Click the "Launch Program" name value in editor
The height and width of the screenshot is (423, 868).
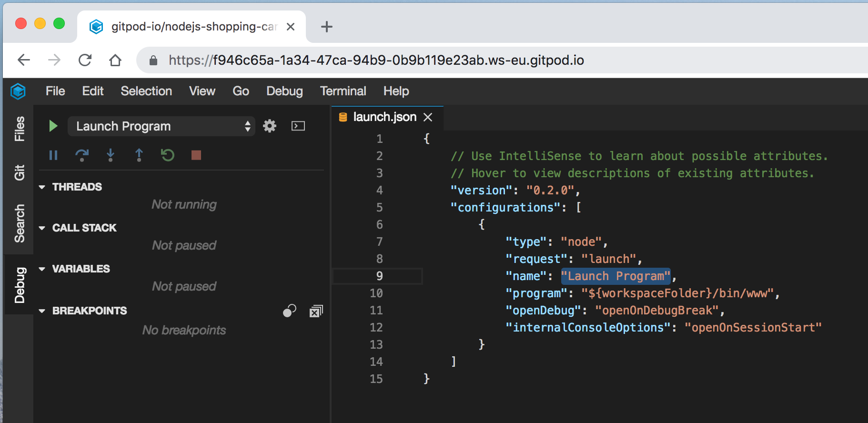click(616, 276)
